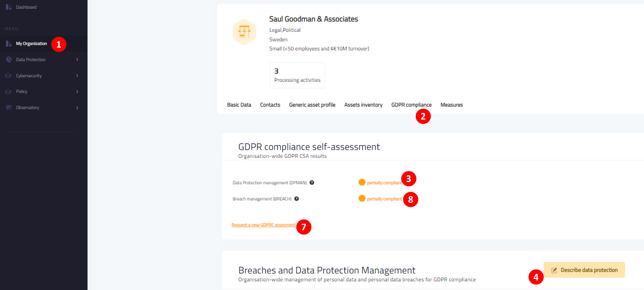The height and width of the screenshot is (290, 644).
Task: Click Breach management (BREACH) label
Action: (x=262, y=199)
